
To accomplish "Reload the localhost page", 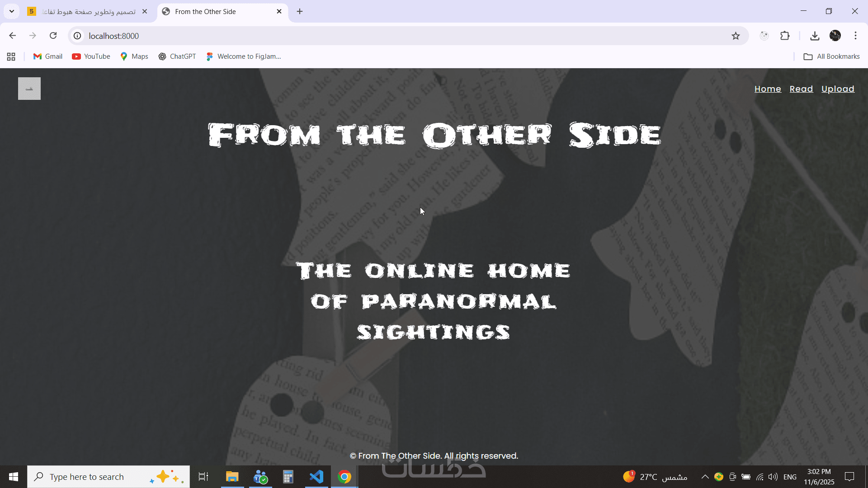I will (x=53, y=36).
